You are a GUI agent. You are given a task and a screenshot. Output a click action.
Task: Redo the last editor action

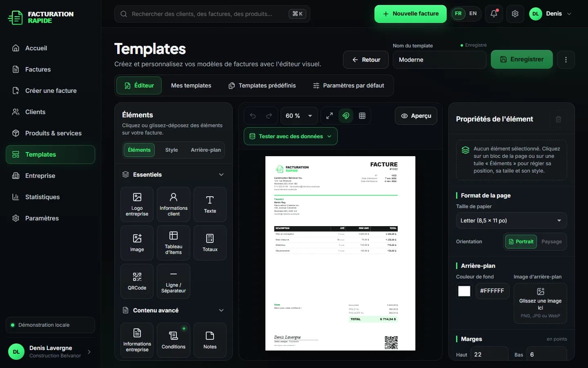pyautogui.click(x=269, y=116)
